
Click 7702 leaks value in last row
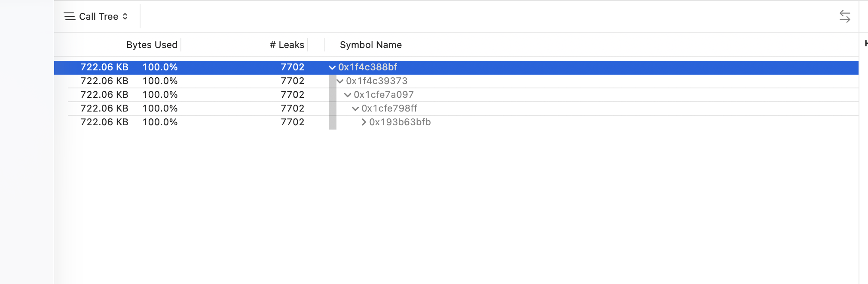click(292, 122)
